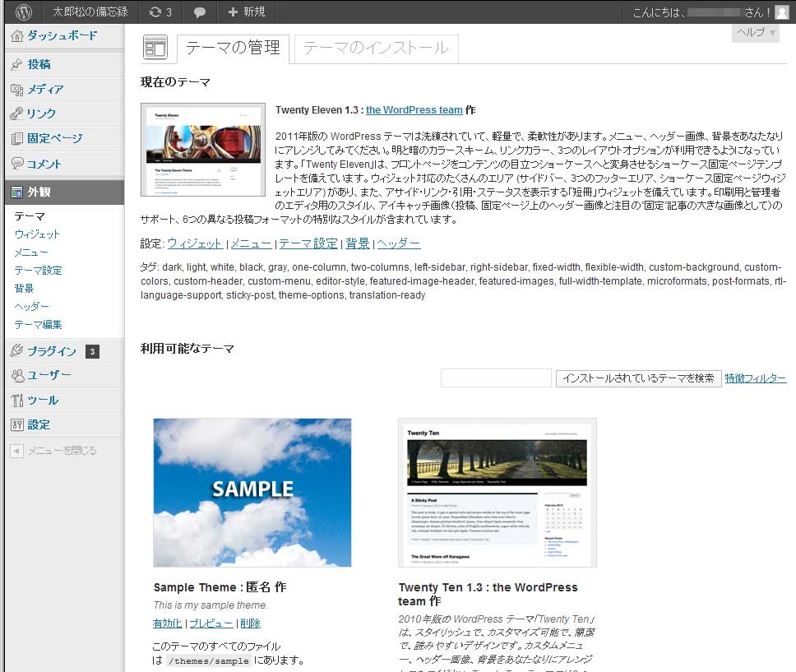Click the plus icon next to 新規

point(233,12)
